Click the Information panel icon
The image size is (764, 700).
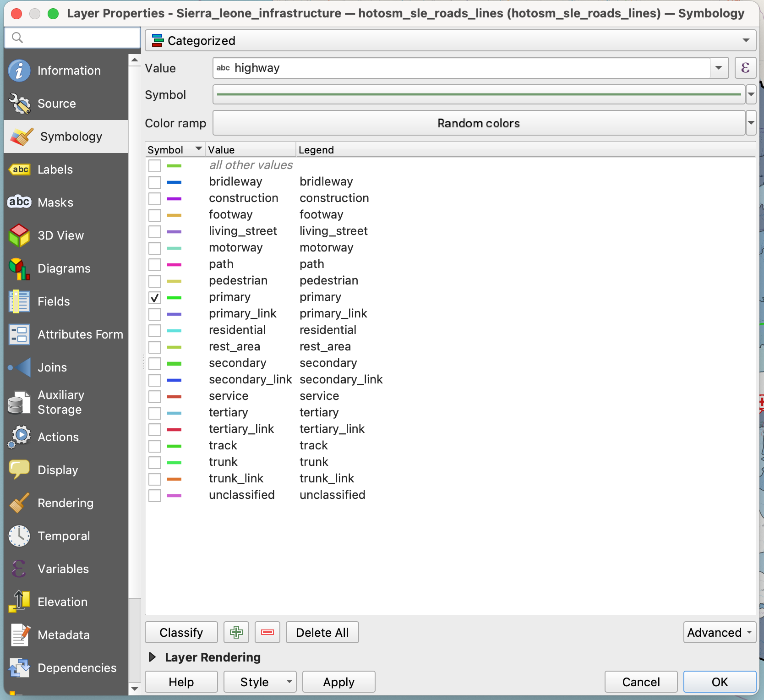point(19,71)
